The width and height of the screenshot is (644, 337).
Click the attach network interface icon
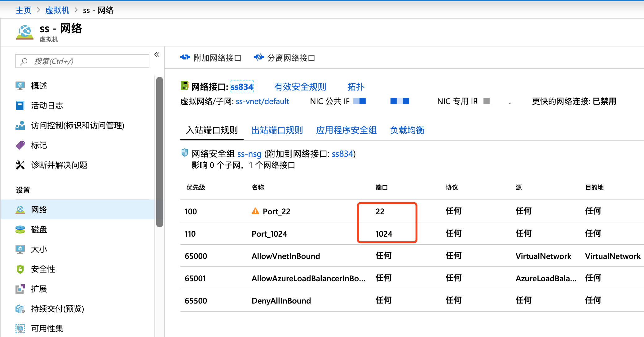[x=185, y=57]
